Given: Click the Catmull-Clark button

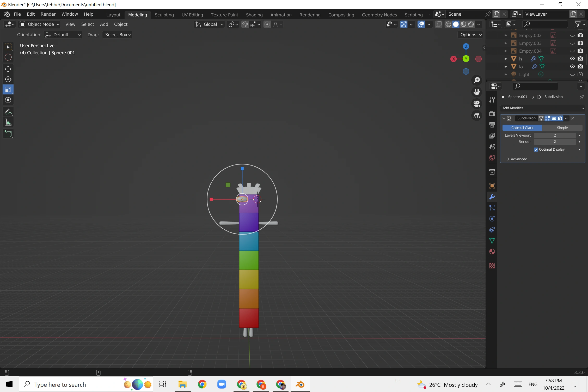Looking at the screenshot, I should pyautogui.click(x=522, y=128).
